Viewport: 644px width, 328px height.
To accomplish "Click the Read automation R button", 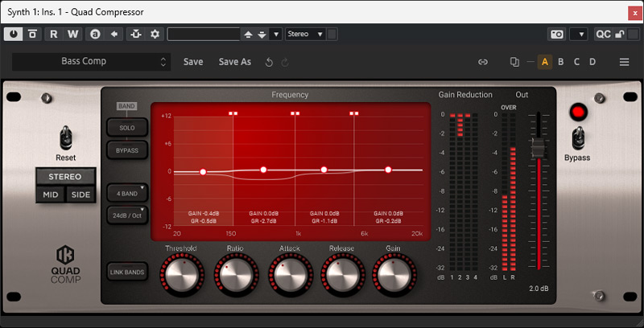I will tap(54, 34).
